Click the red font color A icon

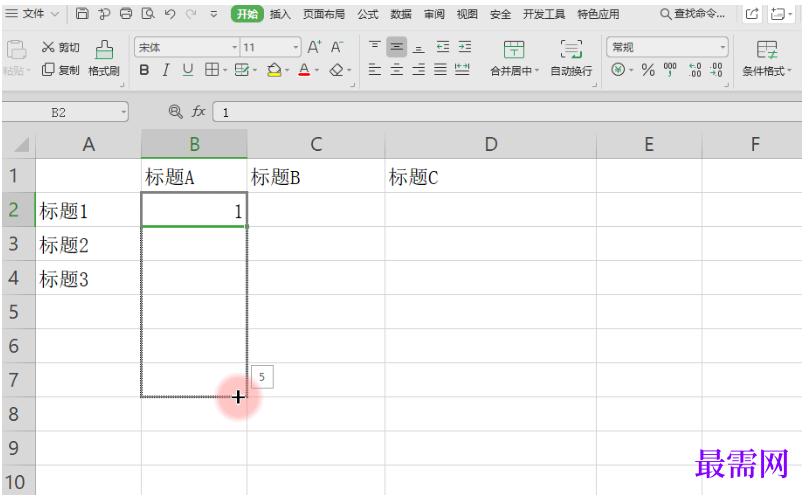coord(304,70)
